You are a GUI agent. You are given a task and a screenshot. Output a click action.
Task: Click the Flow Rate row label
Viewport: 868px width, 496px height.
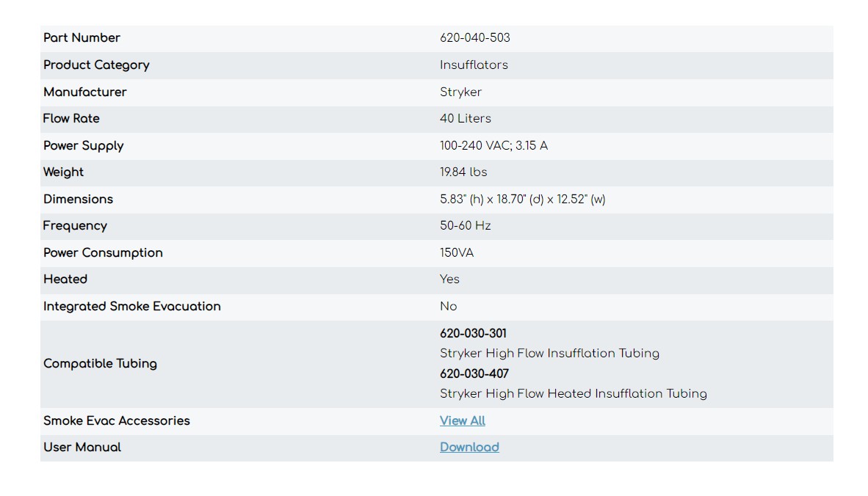coord(71,119)
